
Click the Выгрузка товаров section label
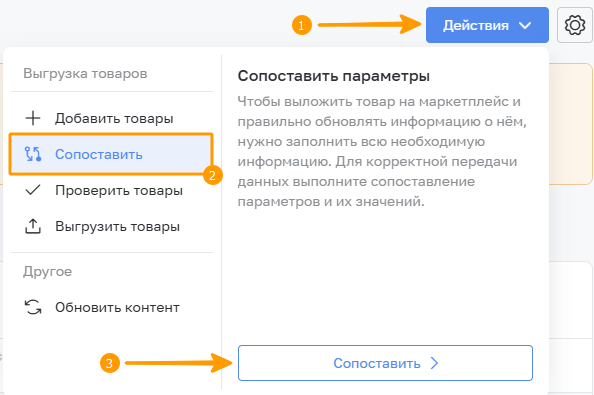85,73
